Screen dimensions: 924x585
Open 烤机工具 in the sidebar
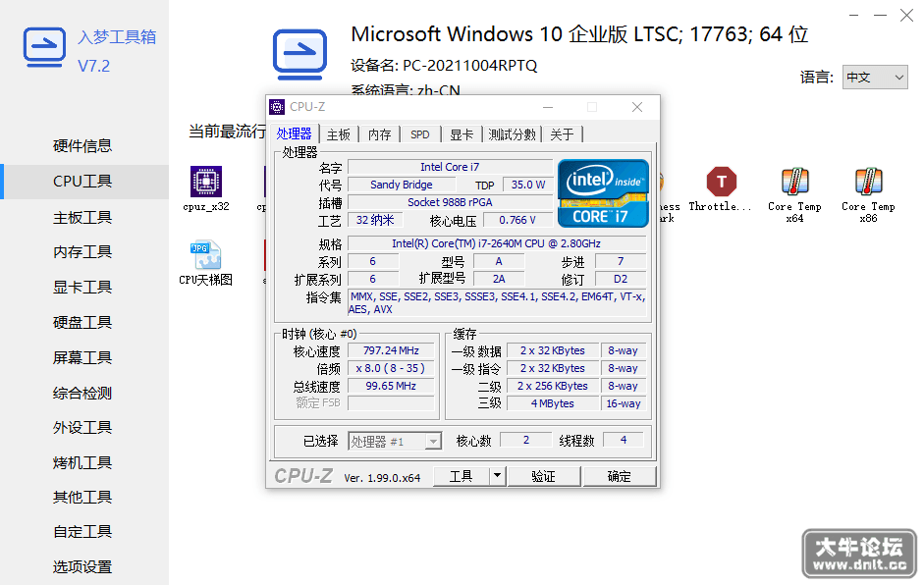[x=82, y=463]
